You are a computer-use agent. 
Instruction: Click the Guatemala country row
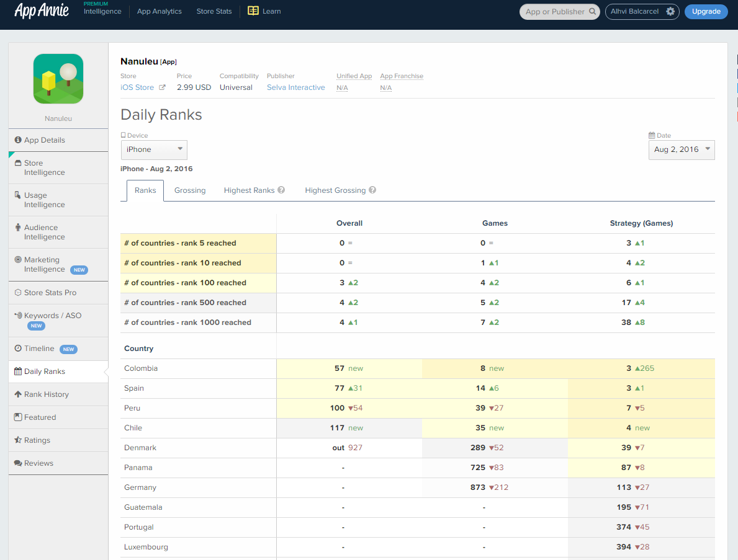pos(418,507)
